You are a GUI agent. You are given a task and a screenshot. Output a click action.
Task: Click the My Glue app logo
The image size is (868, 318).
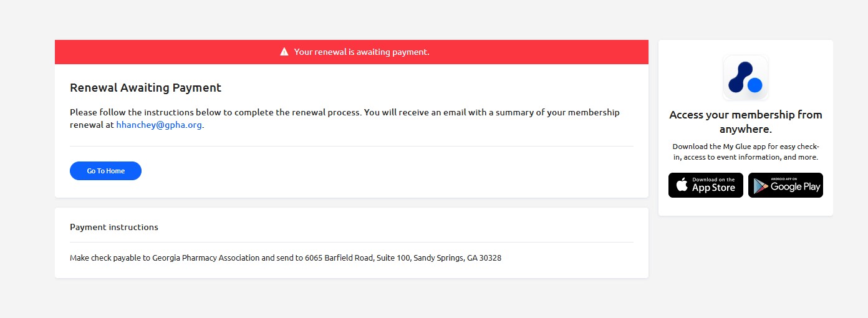point(746,77)
